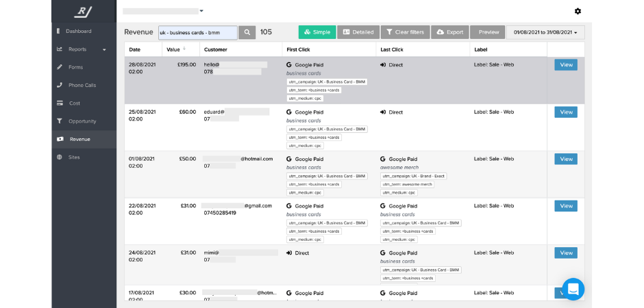Open the Sites page
This screenshot has width=644, height=308.
(75, 157)
